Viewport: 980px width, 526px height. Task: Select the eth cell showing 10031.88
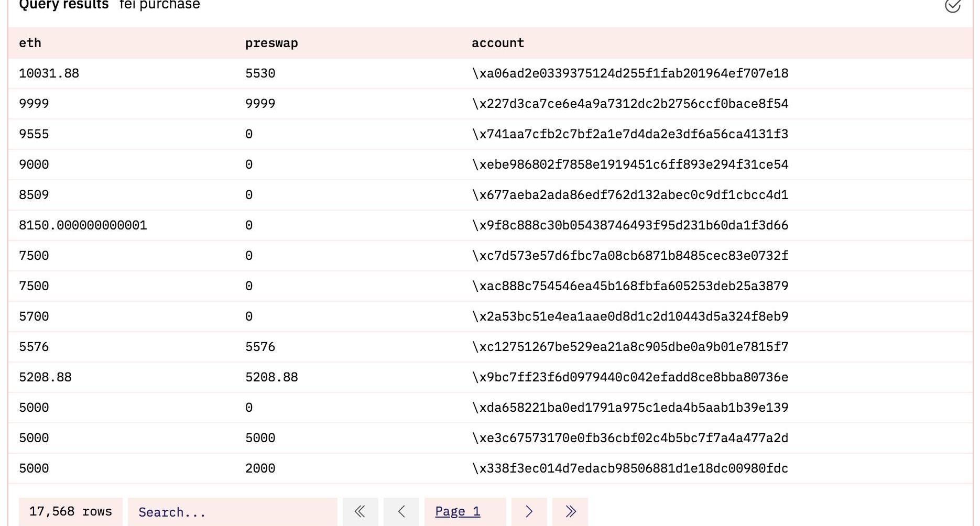click(49, 73)
